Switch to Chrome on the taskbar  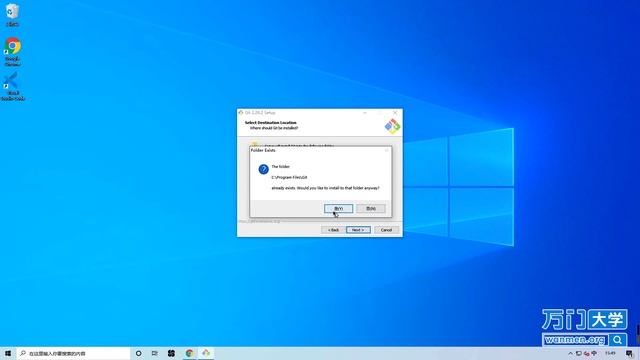click(x=189, y=353)
